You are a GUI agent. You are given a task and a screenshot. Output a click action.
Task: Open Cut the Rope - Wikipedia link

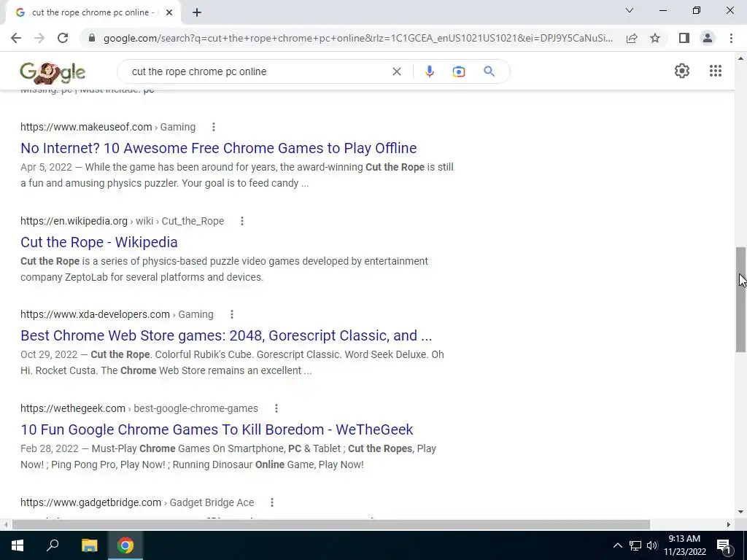pos(99,242)
